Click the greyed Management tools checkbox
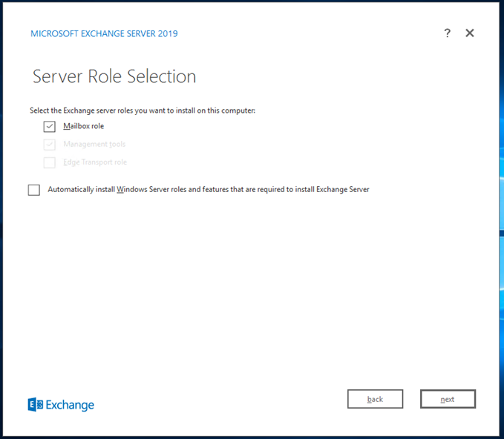The width and height of the screenshot is (504, 439). click(x=50, y=145)
